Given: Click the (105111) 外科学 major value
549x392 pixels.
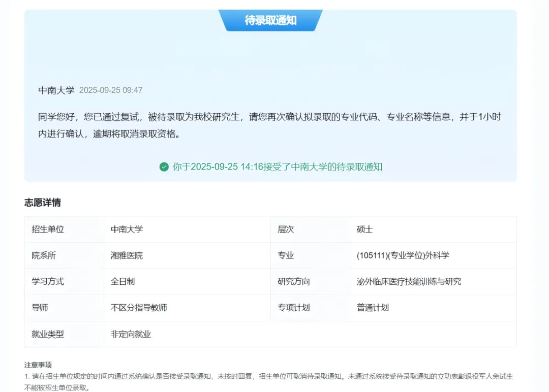Looking at the screenshot, I should (403, 255).
